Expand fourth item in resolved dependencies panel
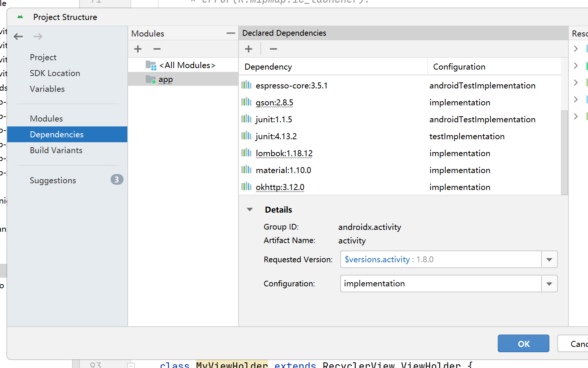 (x=576, y=99)
